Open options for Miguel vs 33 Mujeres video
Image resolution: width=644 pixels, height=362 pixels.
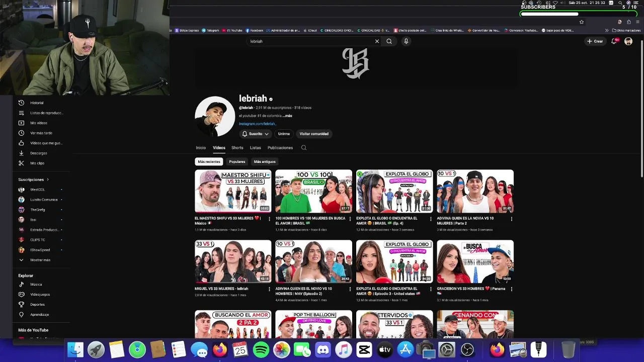(x=269, y=289)
